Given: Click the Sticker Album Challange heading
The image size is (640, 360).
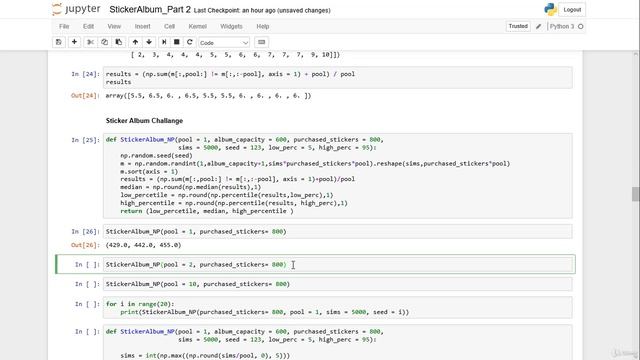Looking at the screenshot, I should 144,121.
